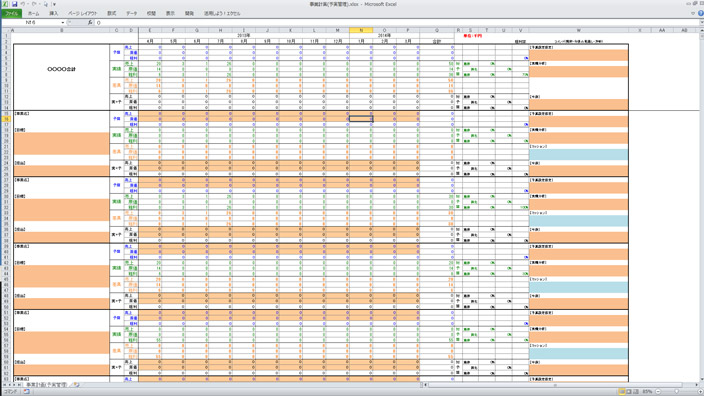Click the Redo arrow icon
Screen dimensions: 704x396
point(34,4)
